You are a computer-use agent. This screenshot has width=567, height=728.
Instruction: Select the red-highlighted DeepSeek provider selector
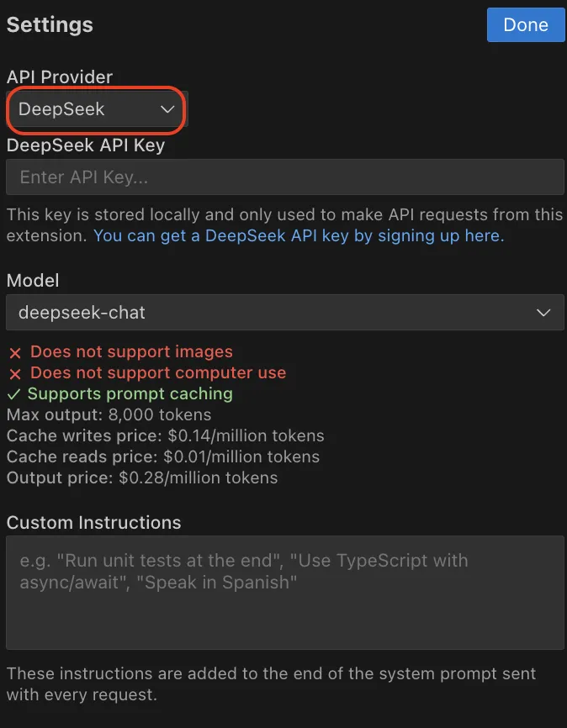click(x=93, y=109)
